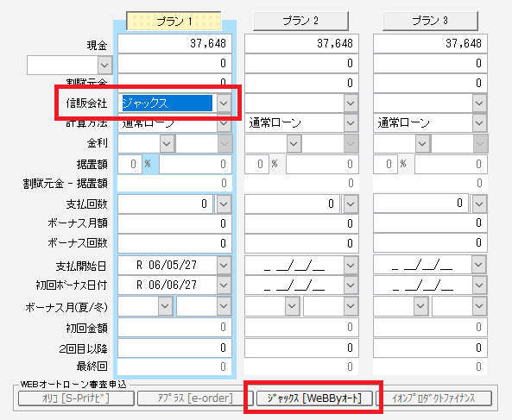Open the unlabeled dropdown below 現金 label
Viewport: 512px width, 420px height.
click(104, 65)
